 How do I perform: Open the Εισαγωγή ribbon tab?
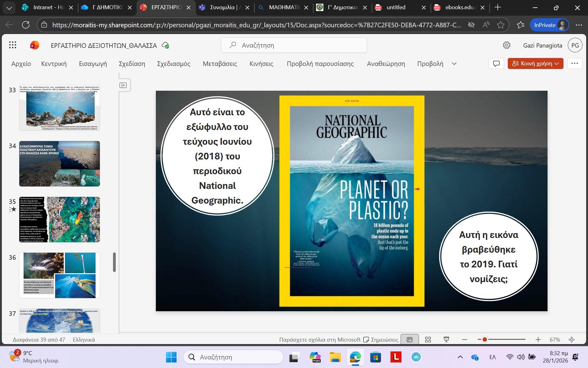pos(93,63)
